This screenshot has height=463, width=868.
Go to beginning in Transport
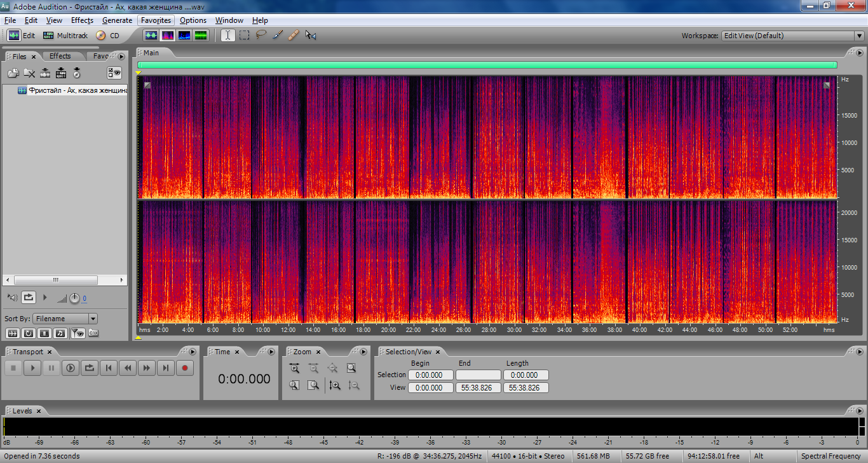click(x=109, y=368)
